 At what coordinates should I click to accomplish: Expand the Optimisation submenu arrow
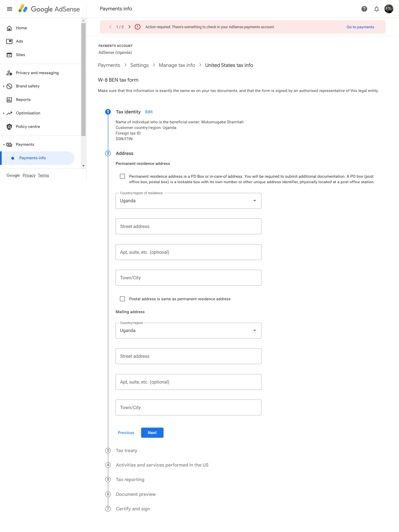tap(4, 113)
